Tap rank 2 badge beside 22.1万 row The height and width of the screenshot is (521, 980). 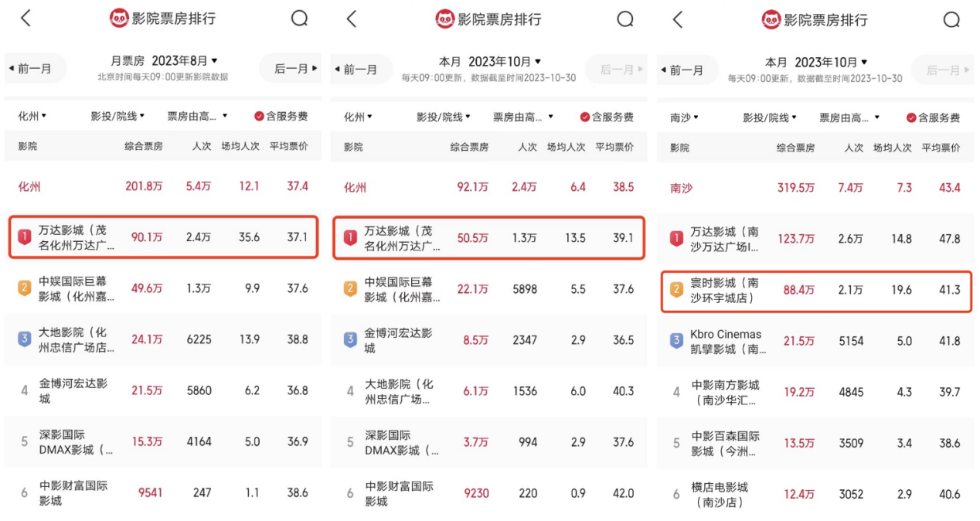point(350,289)
